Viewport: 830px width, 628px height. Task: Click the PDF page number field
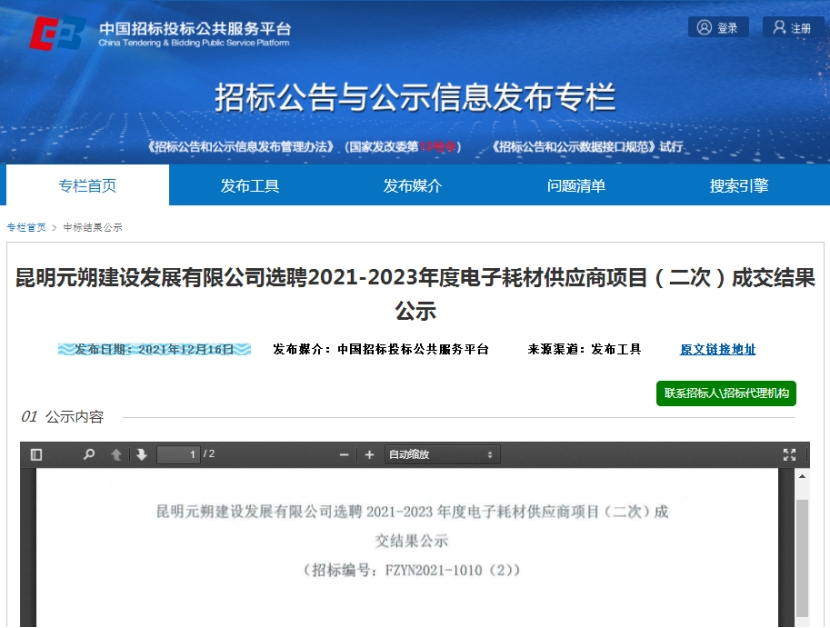point(179,455)
